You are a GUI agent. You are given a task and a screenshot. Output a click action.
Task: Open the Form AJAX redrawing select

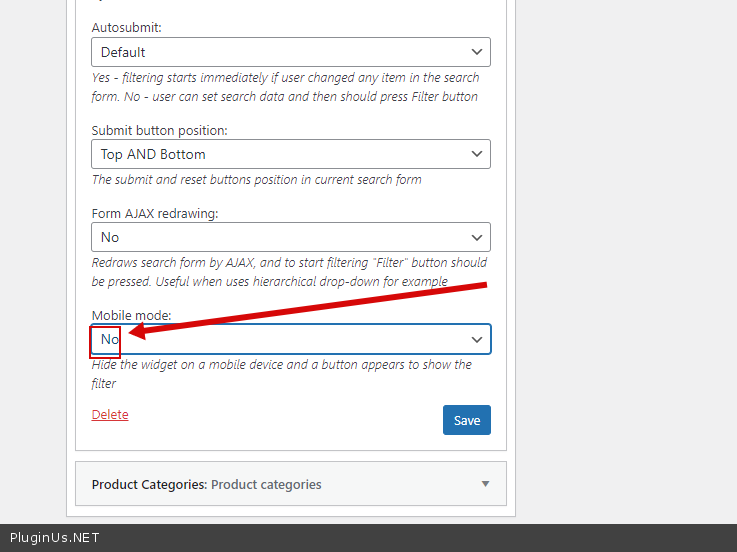coord(280,237)
